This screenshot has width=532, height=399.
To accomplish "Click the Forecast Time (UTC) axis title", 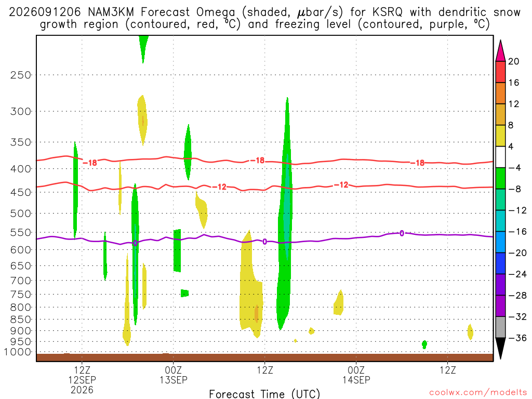I will pyautogui.click(x=264, y=394).
